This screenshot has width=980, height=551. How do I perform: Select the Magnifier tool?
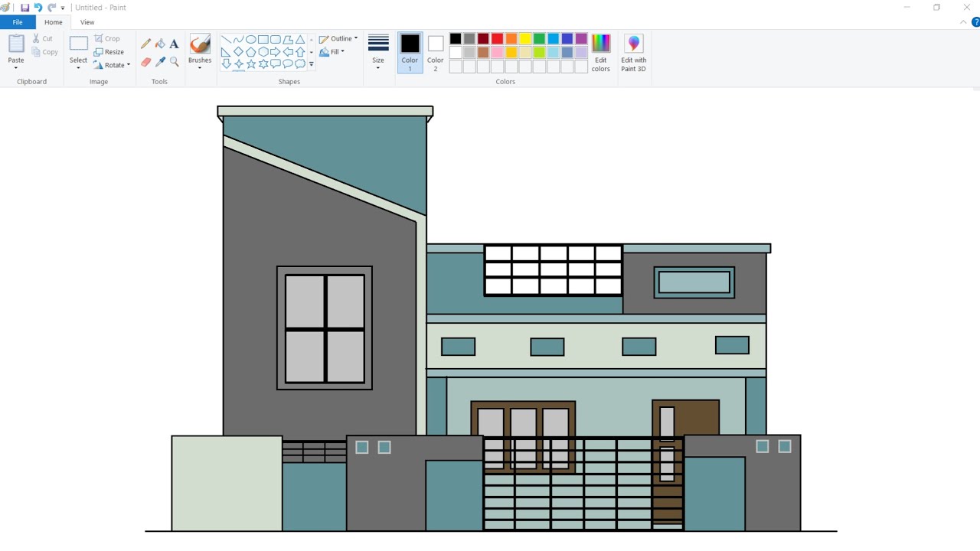[x=175, y=62]
